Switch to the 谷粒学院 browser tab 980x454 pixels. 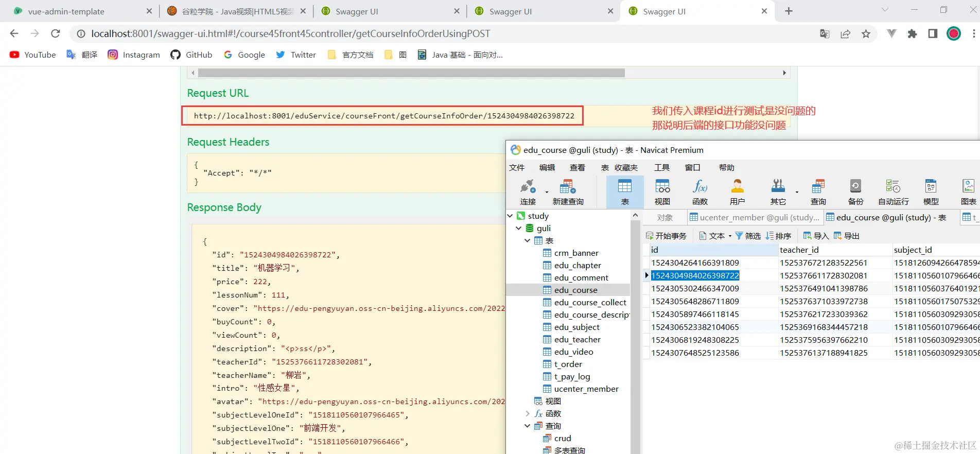(x=237, y=11)
